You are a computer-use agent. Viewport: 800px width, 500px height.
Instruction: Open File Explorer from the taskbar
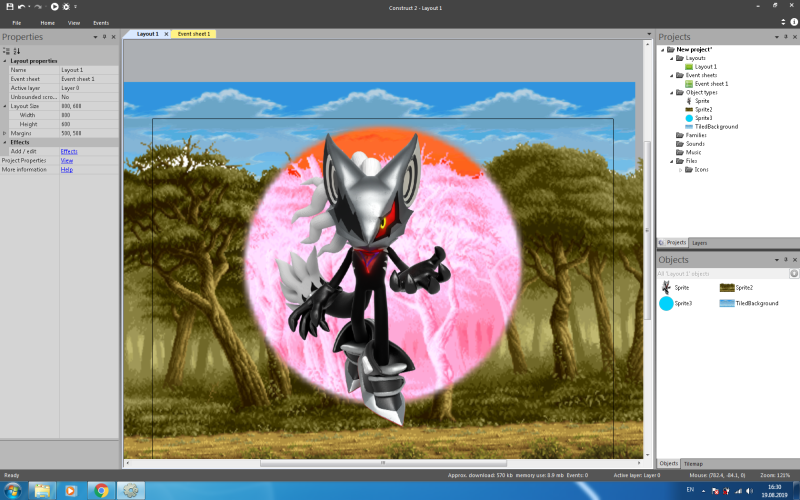[42, 491]
